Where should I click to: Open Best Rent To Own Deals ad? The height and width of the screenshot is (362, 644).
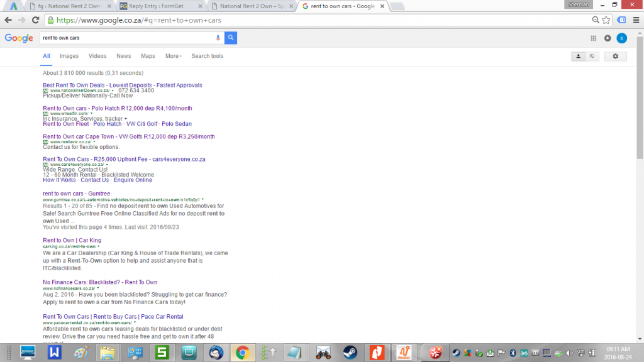123,85
